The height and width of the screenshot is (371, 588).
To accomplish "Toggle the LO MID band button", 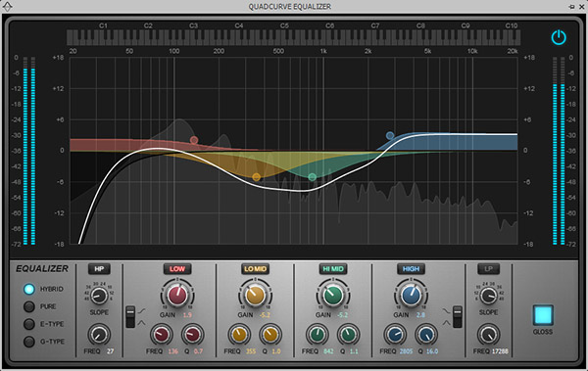I will tap(255, 268).
